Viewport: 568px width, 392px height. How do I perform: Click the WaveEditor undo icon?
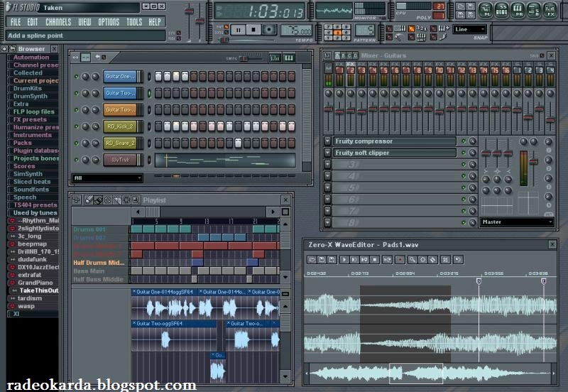click(x=458, y=259)
